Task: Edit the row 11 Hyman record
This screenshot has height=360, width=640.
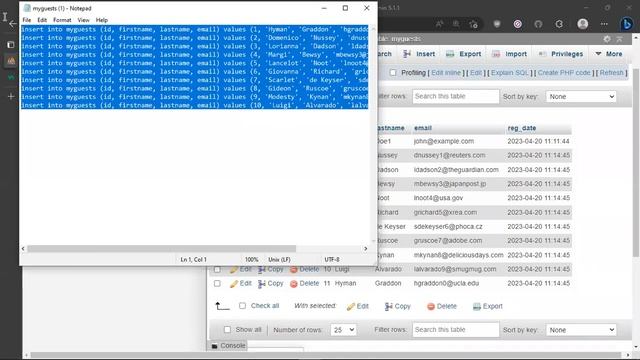Action: pos(241,283)
